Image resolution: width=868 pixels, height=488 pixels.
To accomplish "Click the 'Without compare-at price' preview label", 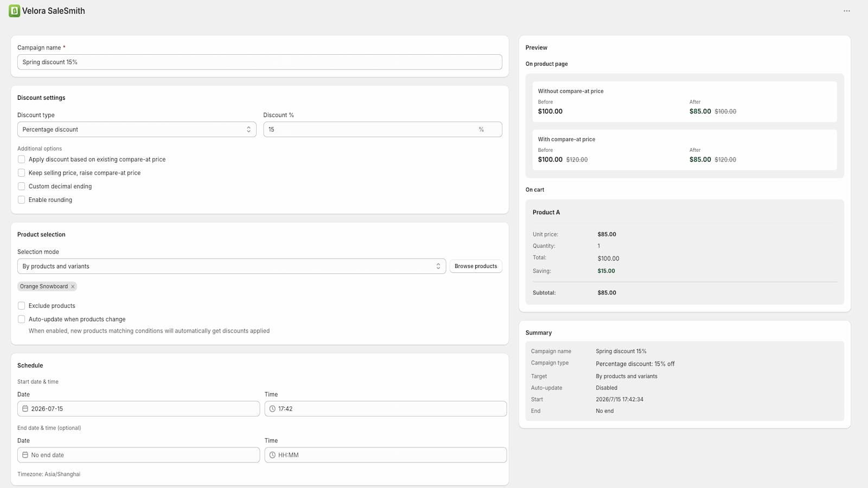I will [x=571, y=91].
